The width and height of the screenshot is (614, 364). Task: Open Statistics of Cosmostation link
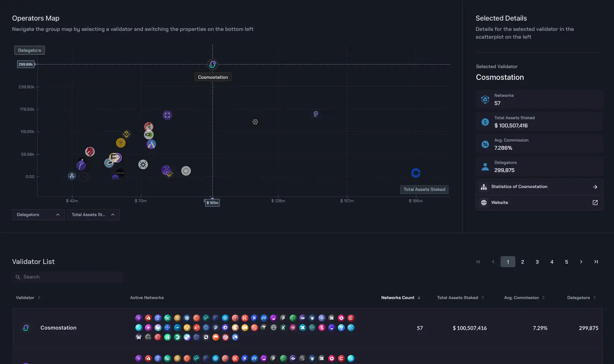(x=519, y=187)
